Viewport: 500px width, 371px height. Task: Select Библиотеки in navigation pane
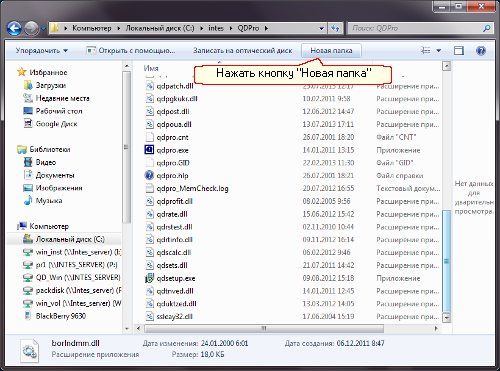(x=50, y=149)
